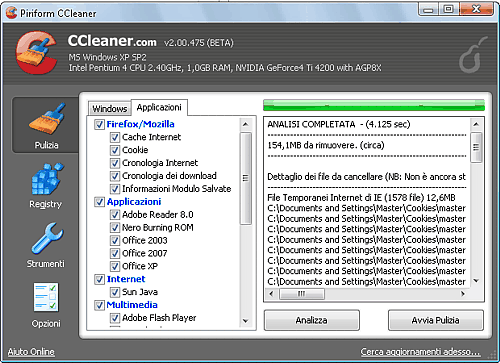Click the 154,1MB da rimuovere line
The height and width of the screenshot is (363, 500).
click(326, 145)
